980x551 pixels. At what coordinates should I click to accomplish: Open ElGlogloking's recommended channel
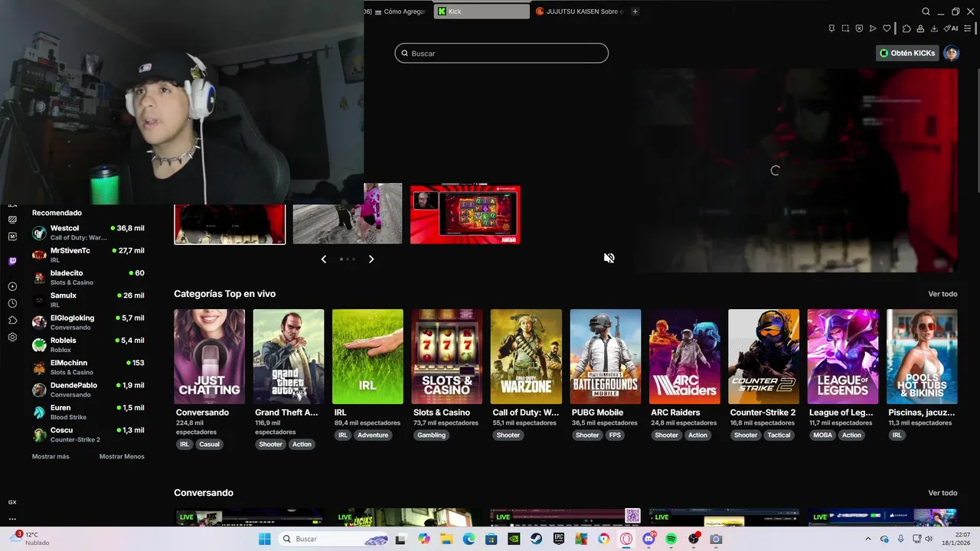[87, 322]
